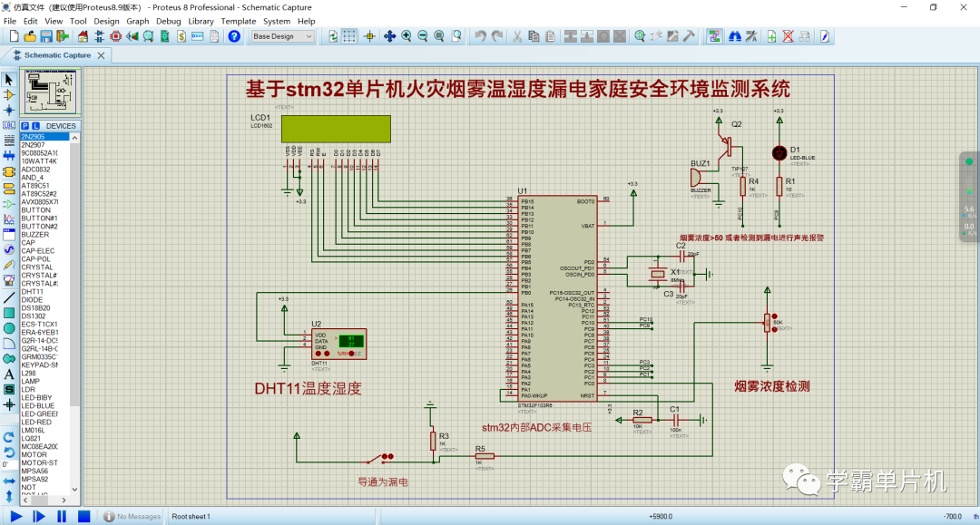Step the simulation by one frame
Viewport: 980px width, 525px height.
click(x=39, y=516)
